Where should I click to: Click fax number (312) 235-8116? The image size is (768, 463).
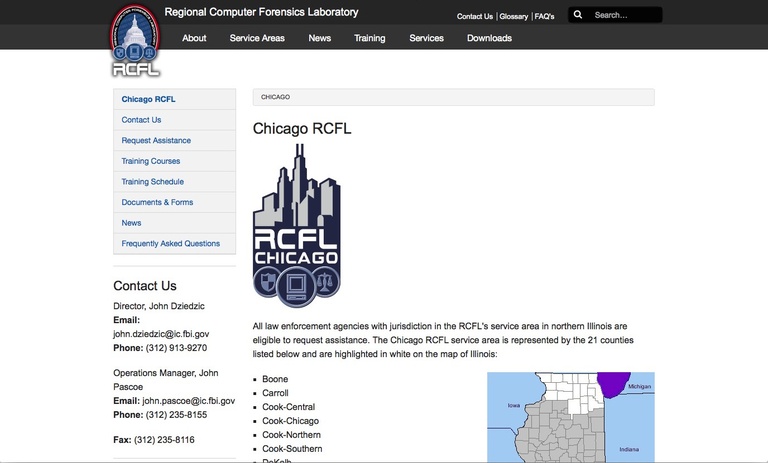point(164,439)
